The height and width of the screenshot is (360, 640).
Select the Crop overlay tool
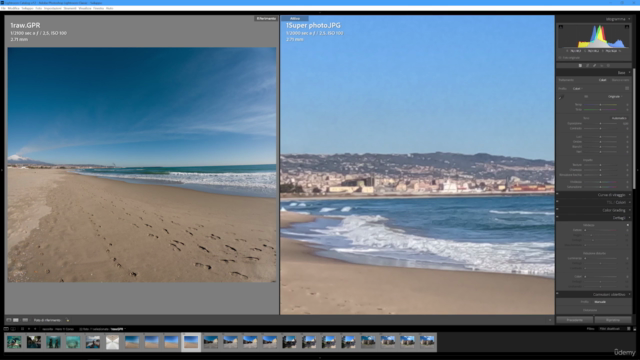[x=587, y=65]
